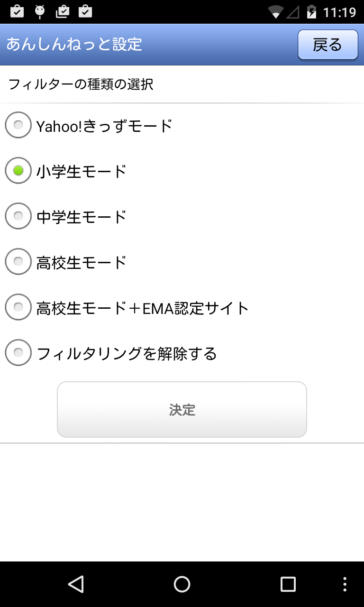Tap the Android home circle icon
The height and width of the screenshot is (607, 364).
182,584
